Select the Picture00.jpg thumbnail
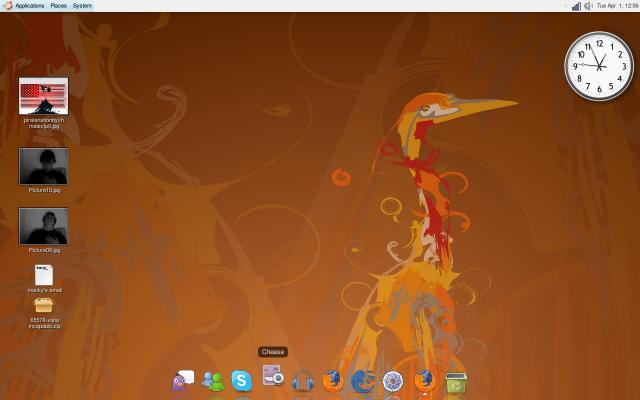This screenshot has width=640, height=400. (x=43, y=226)
